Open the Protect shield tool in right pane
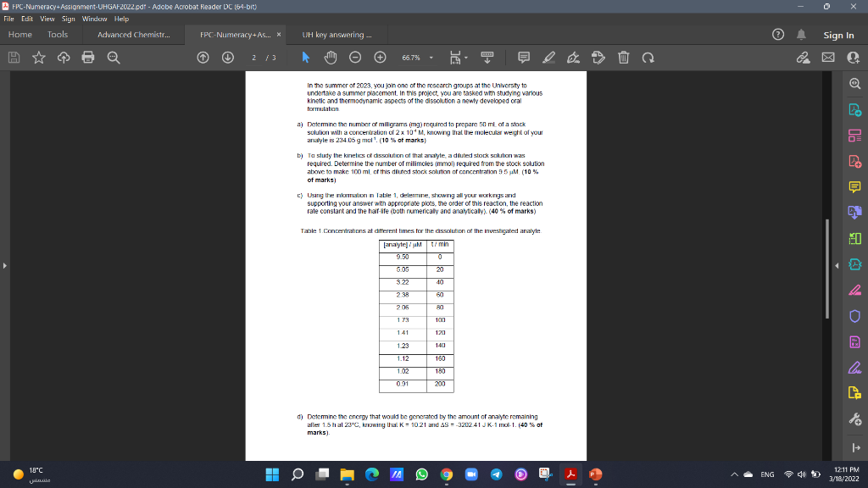The height and width of the screenshot is (488, 868). (x=854, y=316)
